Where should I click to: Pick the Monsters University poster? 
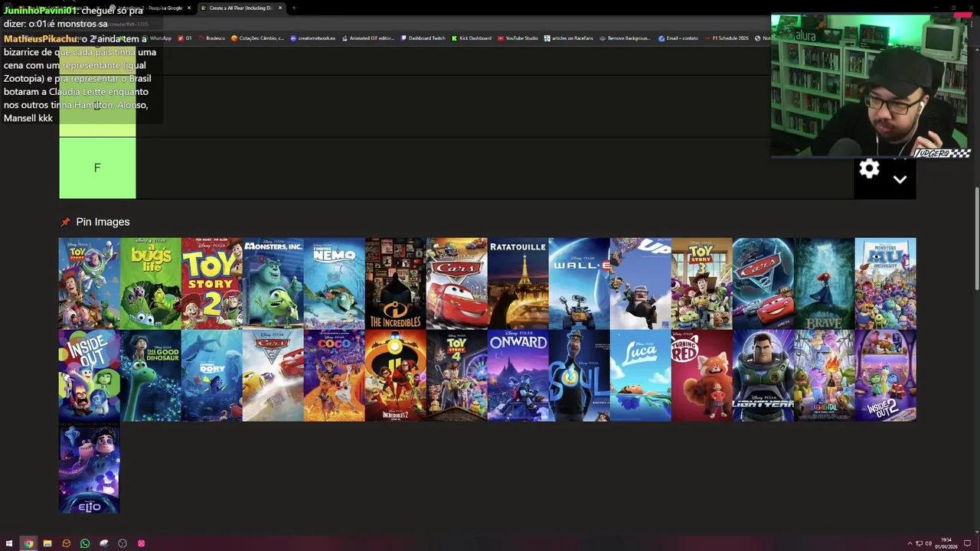[x=886, y=284]
